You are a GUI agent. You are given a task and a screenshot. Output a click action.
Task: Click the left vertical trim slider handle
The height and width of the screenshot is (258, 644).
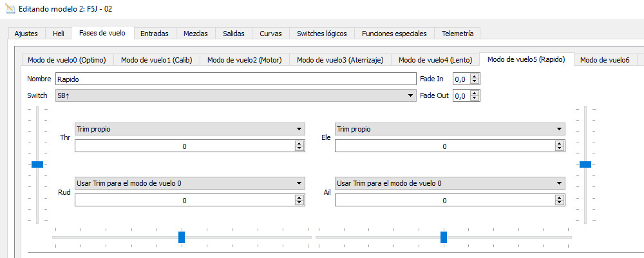tap(37, 164)
